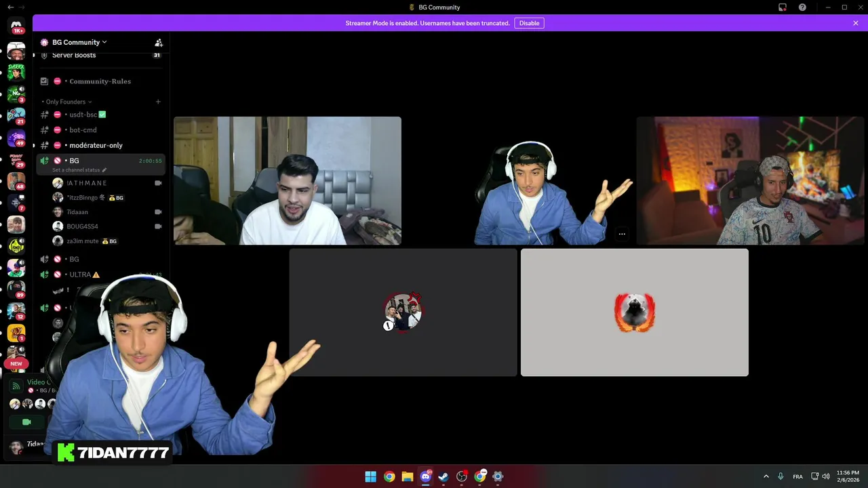Open Settings gear in taskbar

[498, 476]
